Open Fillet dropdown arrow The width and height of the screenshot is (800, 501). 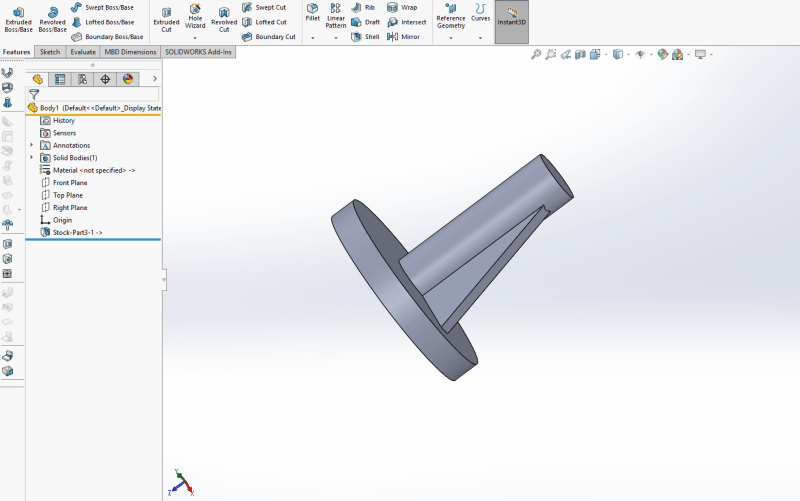pos(312,38)
